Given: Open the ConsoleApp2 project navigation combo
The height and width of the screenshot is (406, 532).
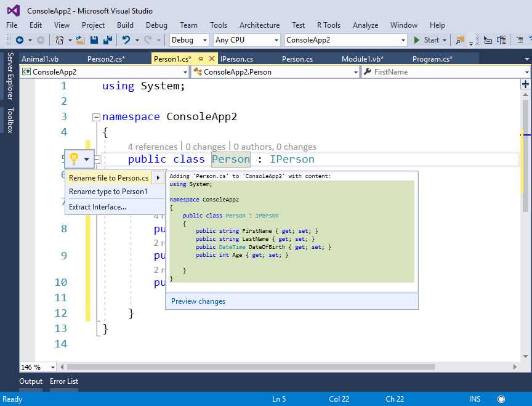Looking at the screenshot, I should coord(104,72).
